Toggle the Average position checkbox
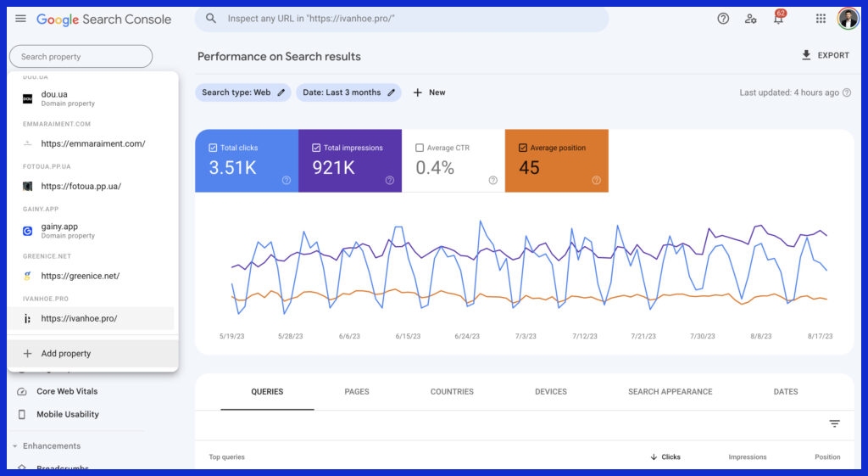The height and width of the screenshot is (476, 868). click(522, 148)
